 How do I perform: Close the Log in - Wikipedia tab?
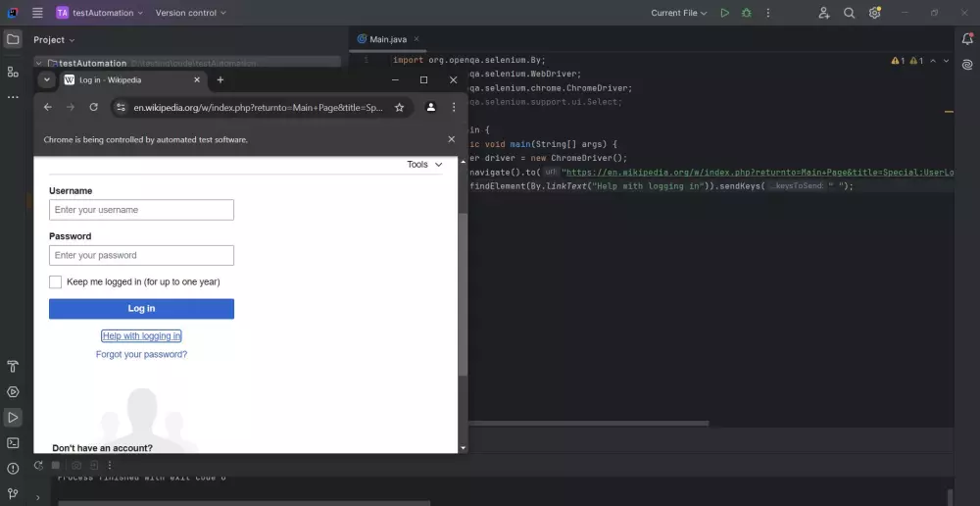click(x=197, y=80)
